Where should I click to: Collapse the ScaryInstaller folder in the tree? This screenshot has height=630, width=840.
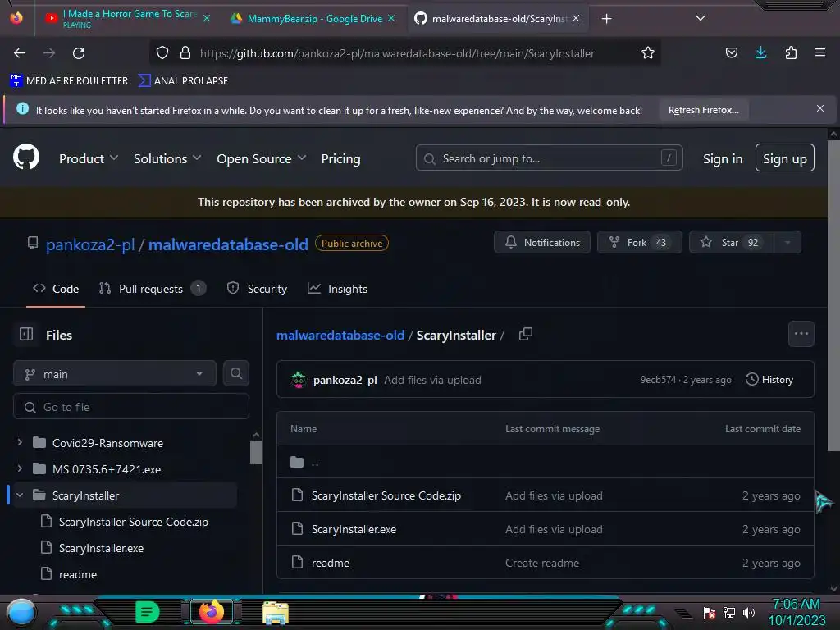coord(20,495)
